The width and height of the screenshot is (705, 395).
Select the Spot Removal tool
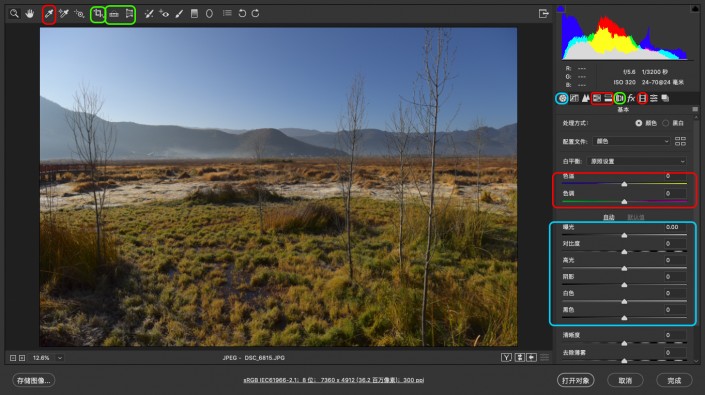149,14
